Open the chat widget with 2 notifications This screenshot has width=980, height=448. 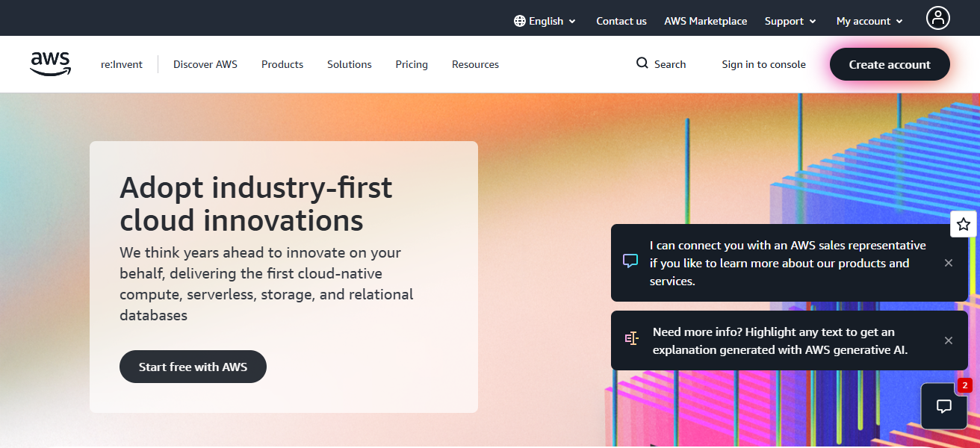pos(944,405)
